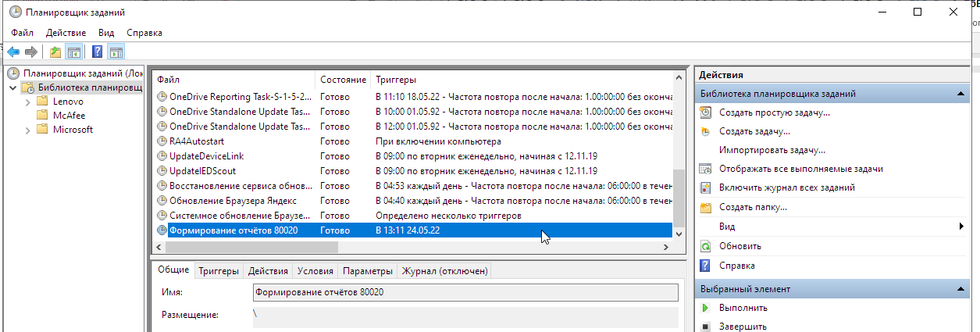Click the Forward arrow toolbar icon

31,52
